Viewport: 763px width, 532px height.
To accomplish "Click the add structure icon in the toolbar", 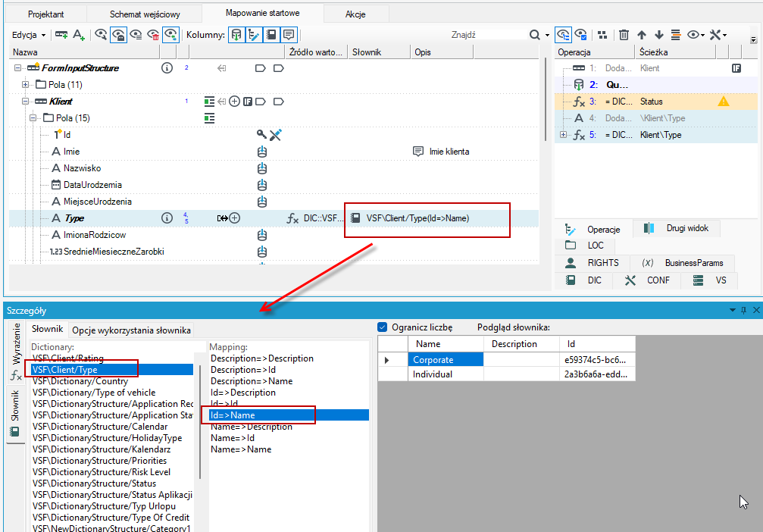I will 61,35.
